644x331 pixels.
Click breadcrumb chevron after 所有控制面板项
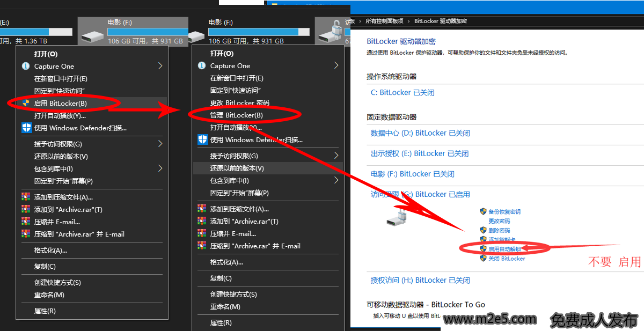408,21
